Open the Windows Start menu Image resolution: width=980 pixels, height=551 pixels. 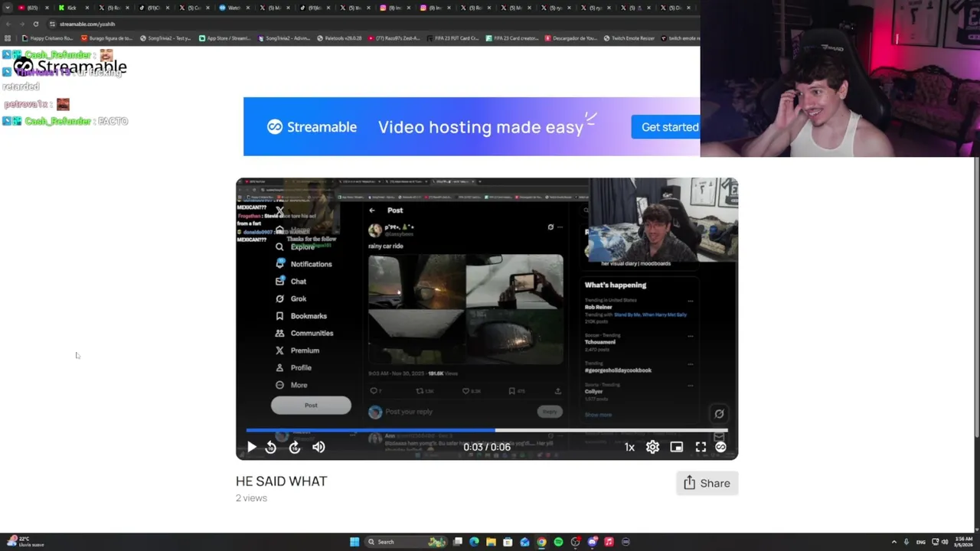click(354, 542)
